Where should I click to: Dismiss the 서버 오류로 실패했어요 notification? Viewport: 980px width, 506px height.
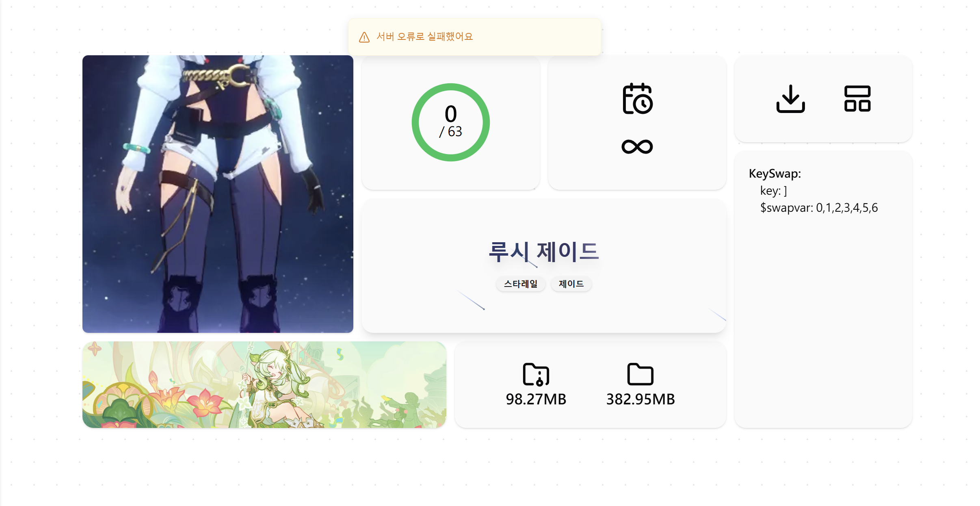coord(474,37)
